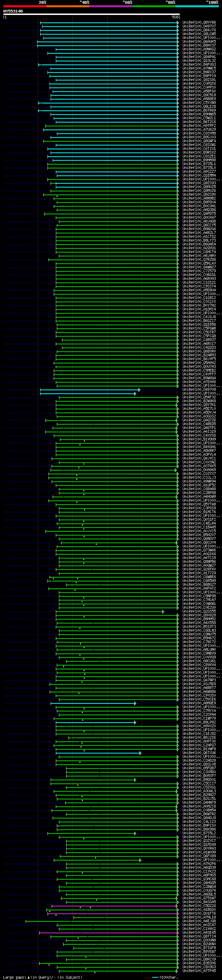Select hit label UniRef100_B7S5L2

point(199,833)
